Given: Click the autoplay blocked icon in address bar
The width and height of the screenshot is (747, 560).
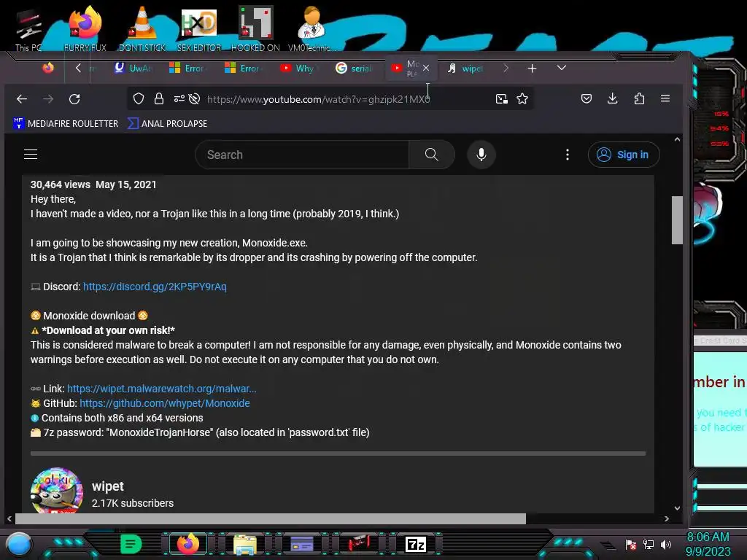Looking at the screenshot, I should [194, 98].
